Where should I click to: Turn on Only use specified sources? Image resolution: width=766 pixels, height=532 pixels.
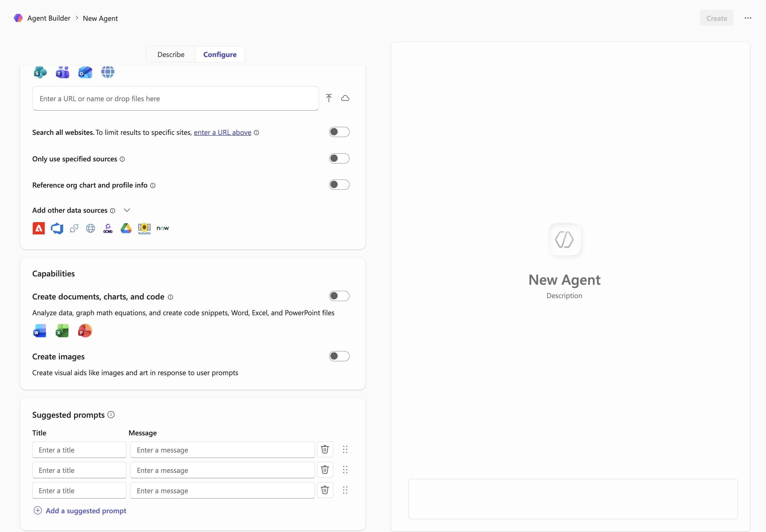pyautogui.click(x=339, y=158)
